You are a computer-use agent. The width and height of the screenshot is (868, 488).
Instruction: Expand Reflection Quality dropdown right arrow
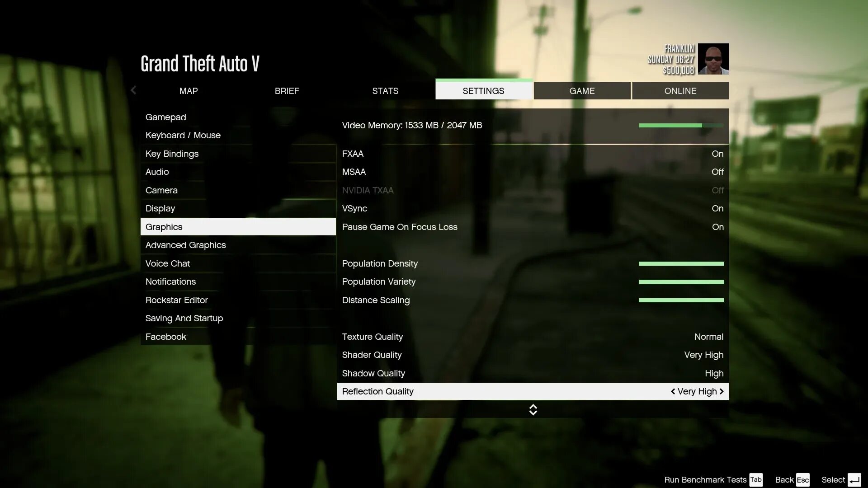pyautogui.click(x=722, y=391)
